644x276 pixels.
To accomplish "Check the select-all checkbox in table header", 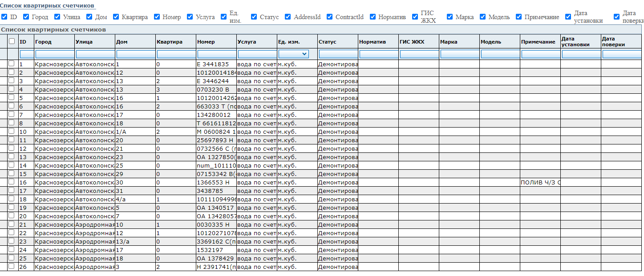I will 12,41.
